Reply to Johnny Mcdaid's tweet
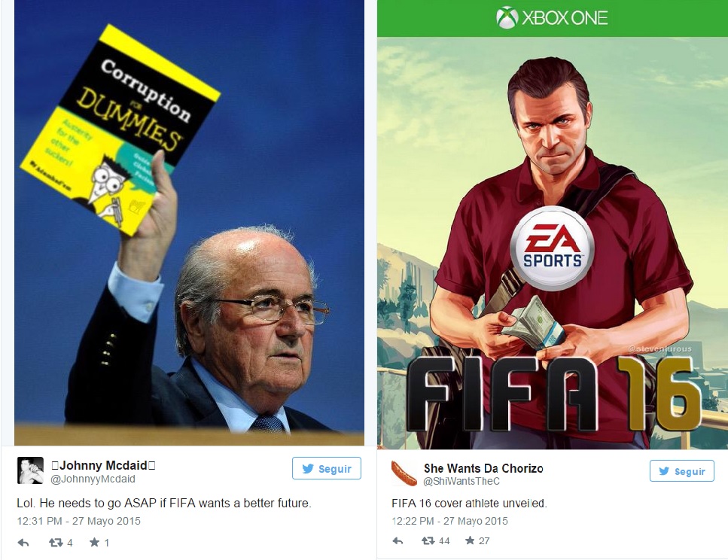This screenshot has height=560, width=728. click(23, 543)
